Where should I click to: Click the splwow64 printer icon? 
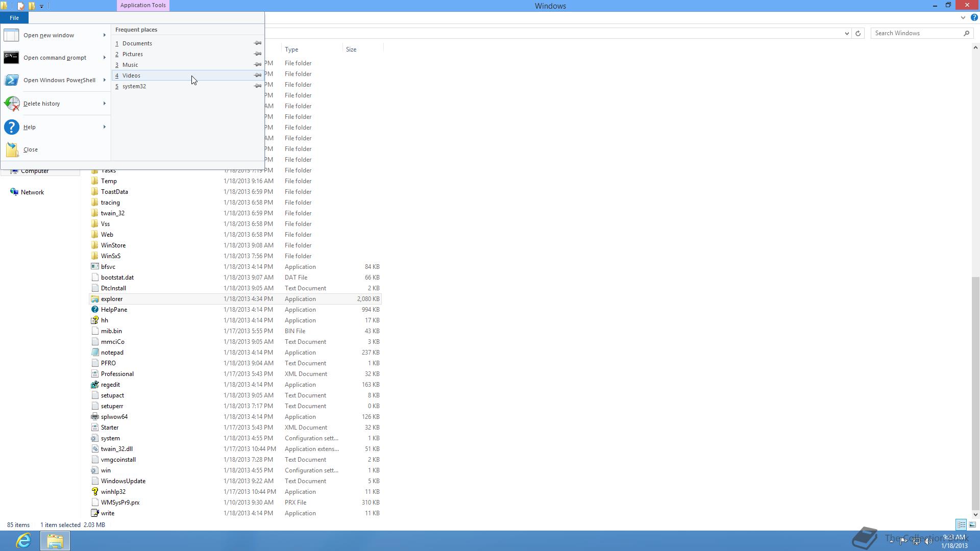(94, 417)
